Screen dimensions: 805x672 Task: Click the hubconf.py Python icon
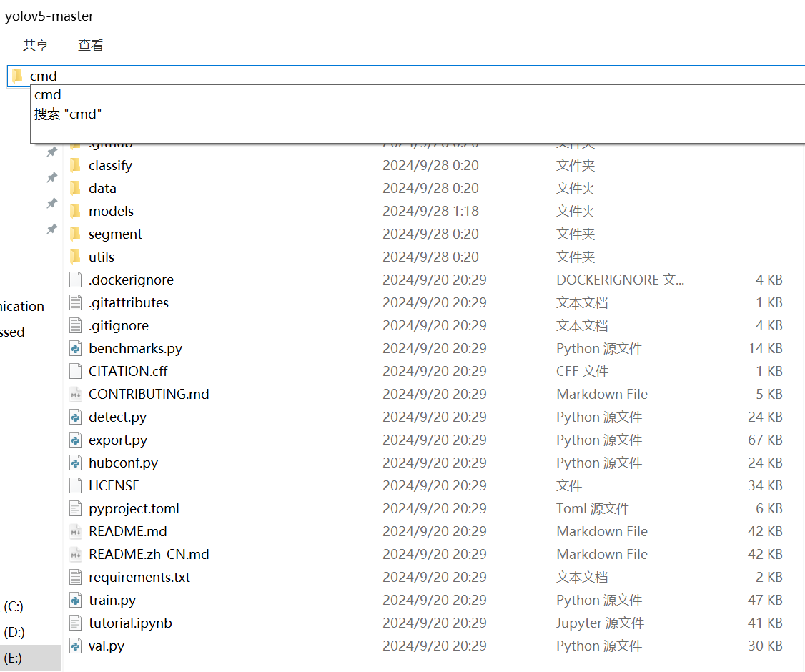pyautogui.click(x=76, y=463)
